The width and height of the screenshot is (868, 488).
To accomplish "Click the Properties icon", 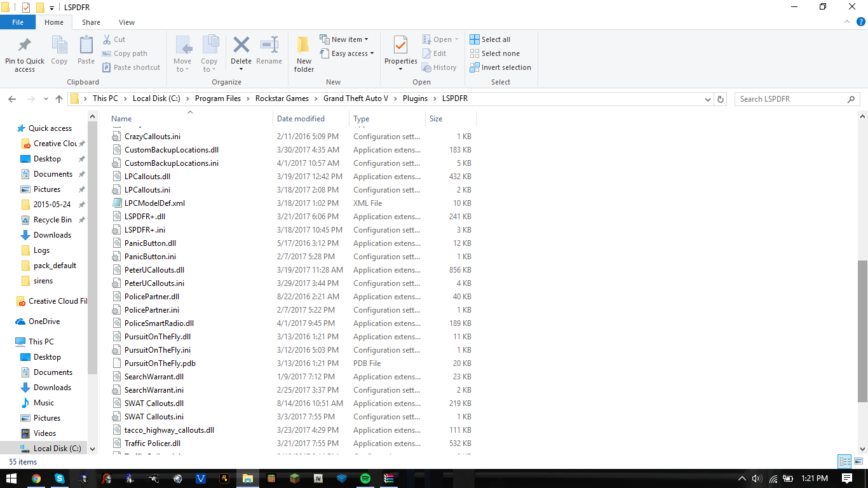I will pyautogui.click(x=400, y=46).
